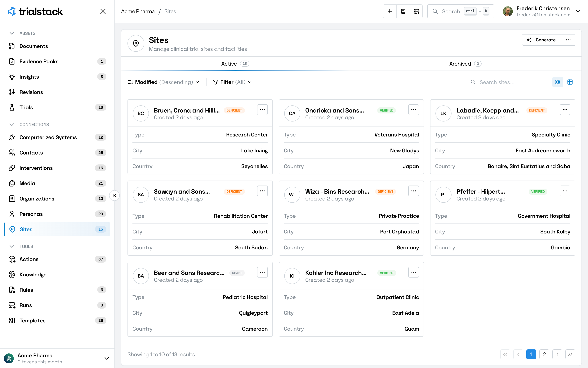Open Runs page
Screen dimensions: 588x368
point(57,305)
